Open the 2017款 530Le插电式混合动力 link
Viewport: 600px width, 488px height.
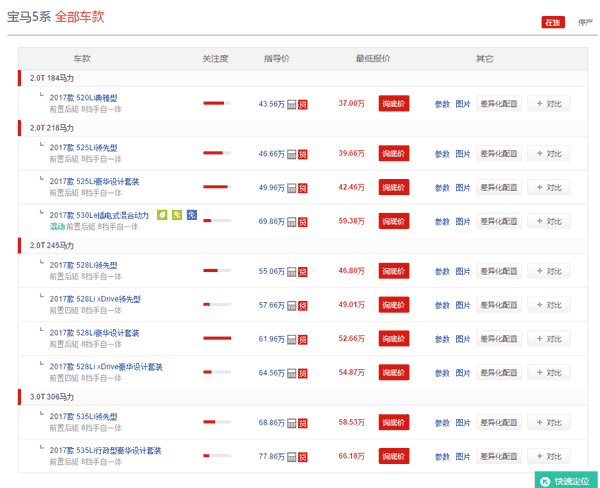99,215
